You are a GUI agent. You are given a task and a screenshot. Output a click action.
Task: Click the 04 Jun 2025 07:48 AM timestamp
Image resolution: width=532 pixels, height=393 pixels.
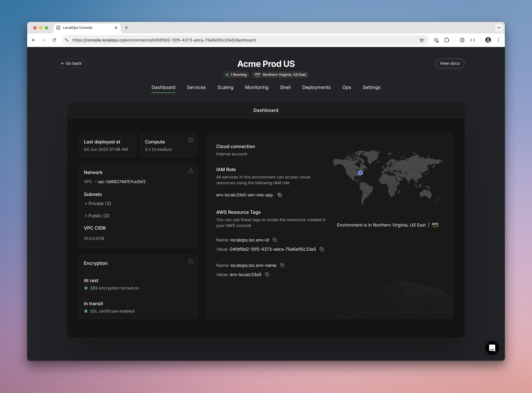(x=106, y=149)
